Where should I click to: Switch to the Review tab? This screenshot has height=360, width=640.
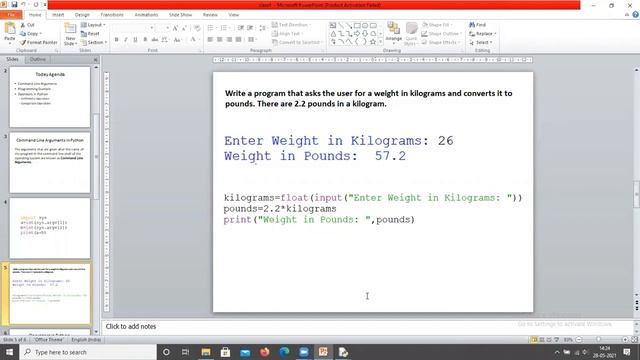(210, 15)
